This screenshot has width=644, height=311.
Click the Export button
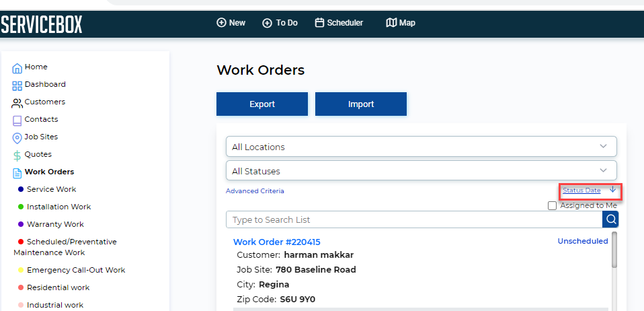pyautogui.click(x=262, y=104)
